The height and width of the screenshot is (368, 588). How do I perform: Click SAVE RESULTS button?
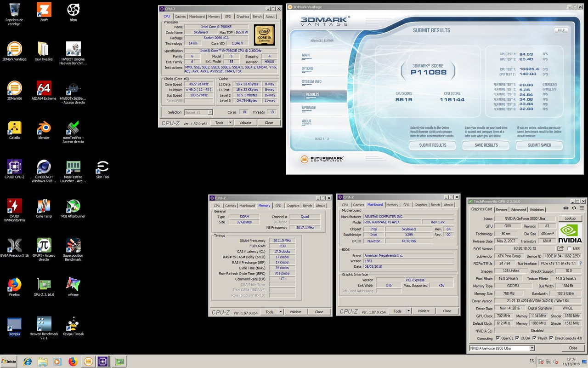486,145
